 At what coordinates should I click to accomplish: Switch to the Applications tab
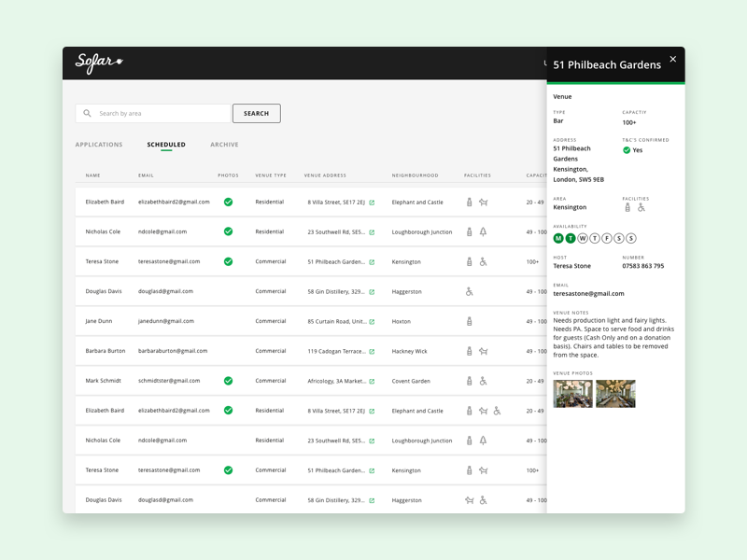pyautogui.click(x=99, y=145)
